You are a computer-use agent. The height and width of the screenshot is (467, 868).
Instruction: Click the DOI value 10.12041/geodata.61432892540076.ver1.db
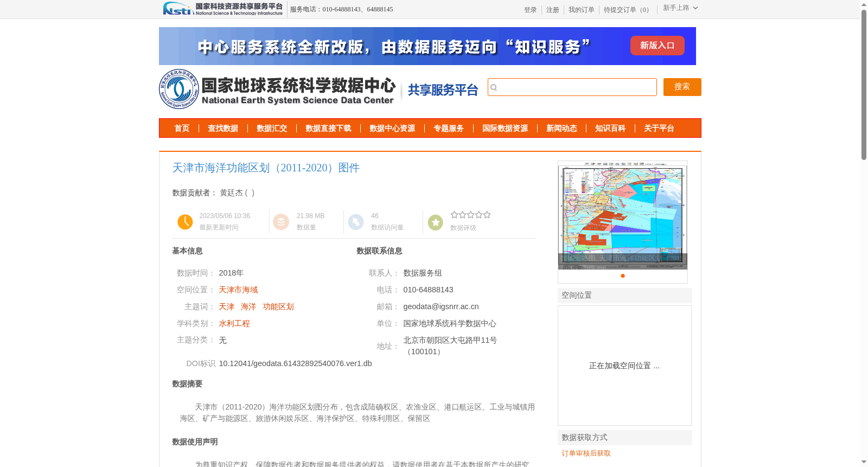pyautogui.click(x=296, y=363)
